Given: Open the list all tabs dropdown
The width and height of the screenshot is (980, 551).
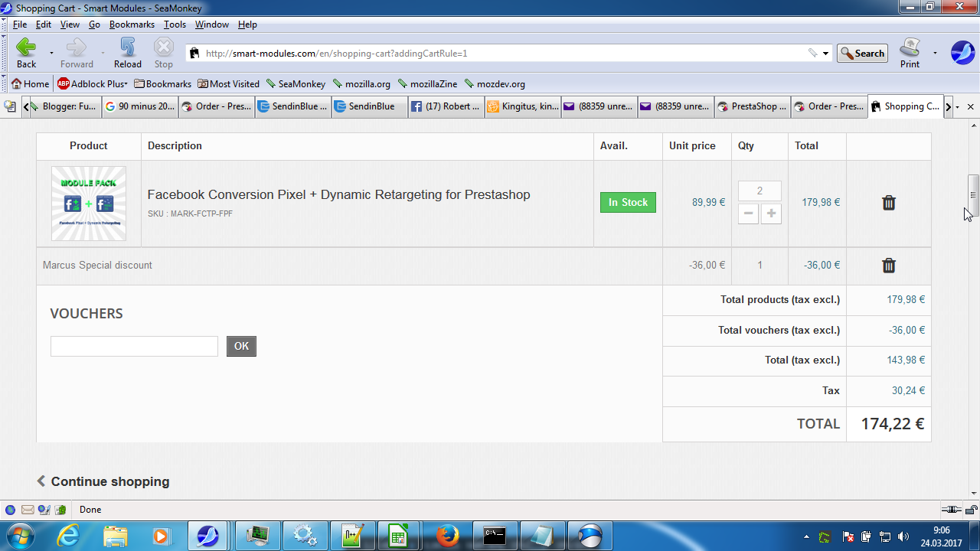Looking at the screenshot, I should 958,107.
